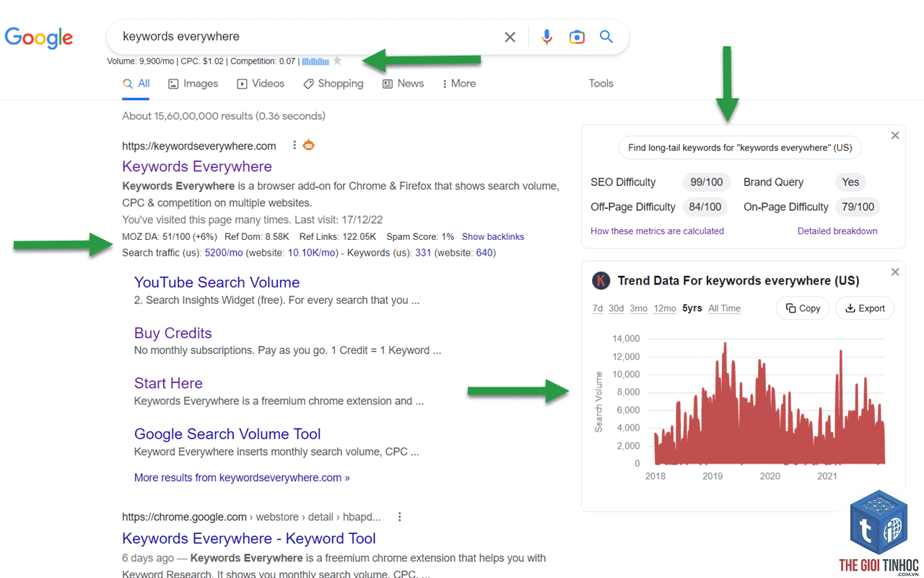Star the keyword next to the trend bars

(x=337, y=61)
